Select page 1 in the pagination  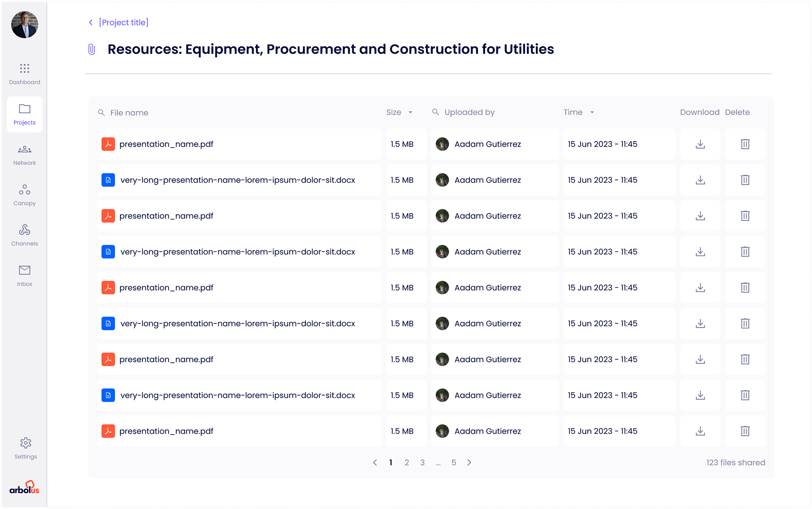391,463
